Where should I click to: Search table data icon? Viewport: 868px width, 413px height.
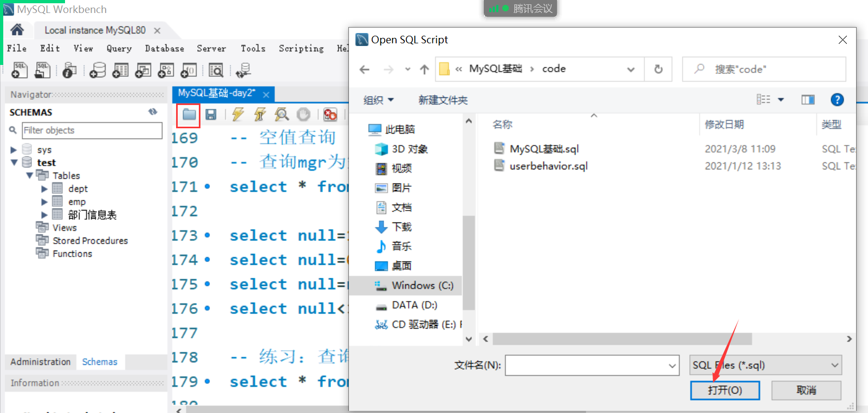pos(216,70)
